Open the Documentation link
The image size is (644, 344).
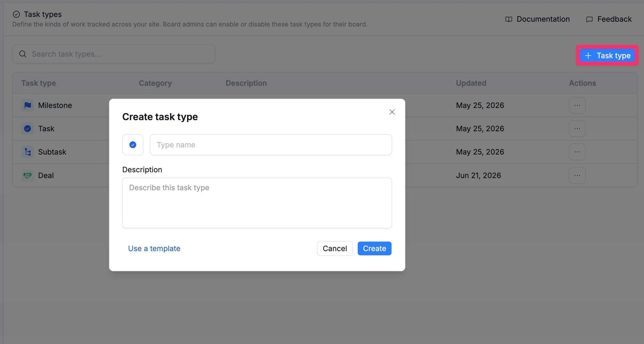537,19
